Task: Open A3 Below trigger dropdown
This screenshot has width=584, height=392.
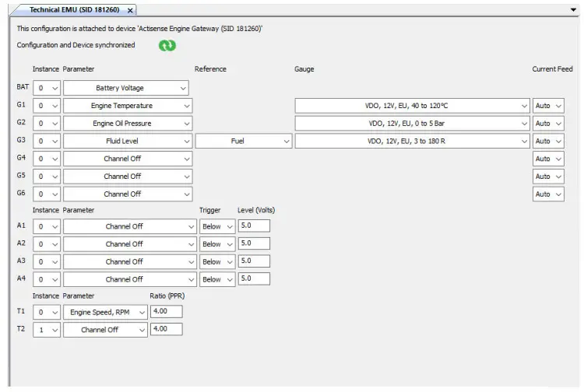Action: [217, 262]
